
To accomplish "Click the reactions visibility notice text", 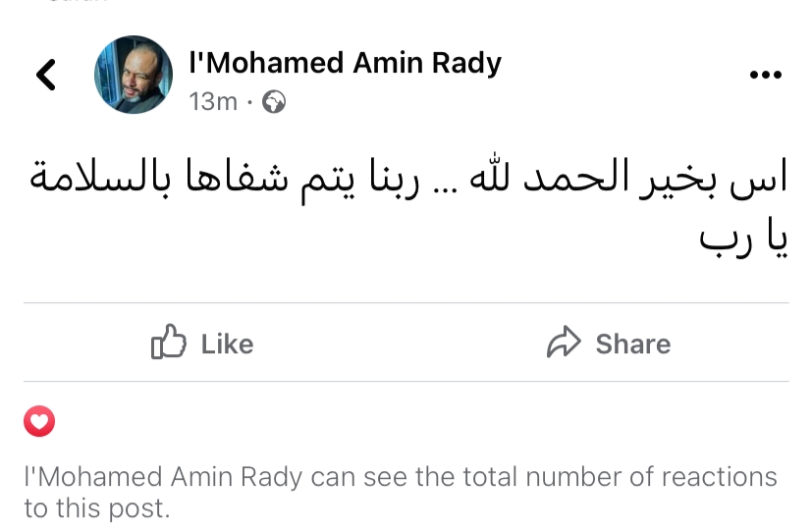I will (401, 492).
